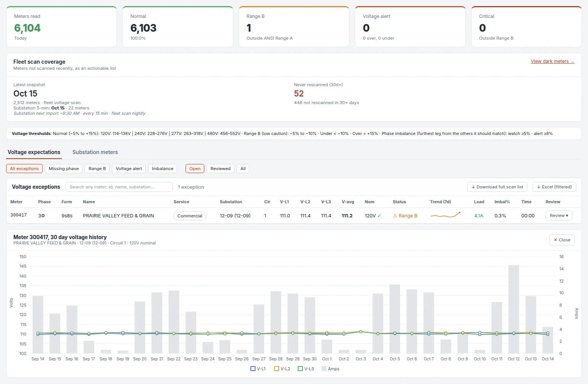The width and height of the screenshot is (588, 384).
Task: Open the View dark meters link
Action: [552, 61]
